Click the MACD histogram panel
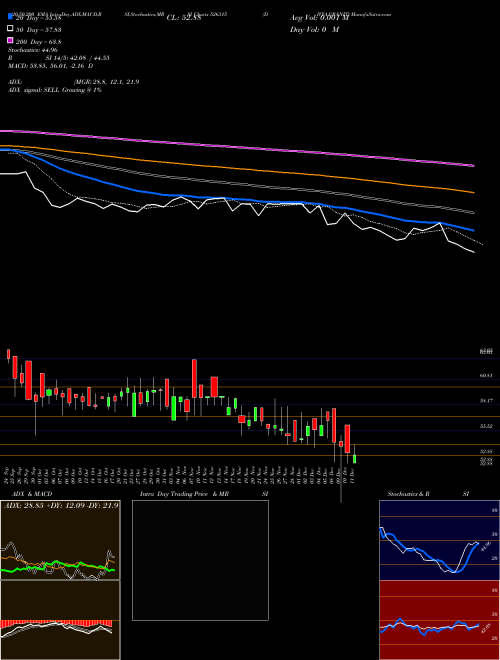 [x=60, y=620]
